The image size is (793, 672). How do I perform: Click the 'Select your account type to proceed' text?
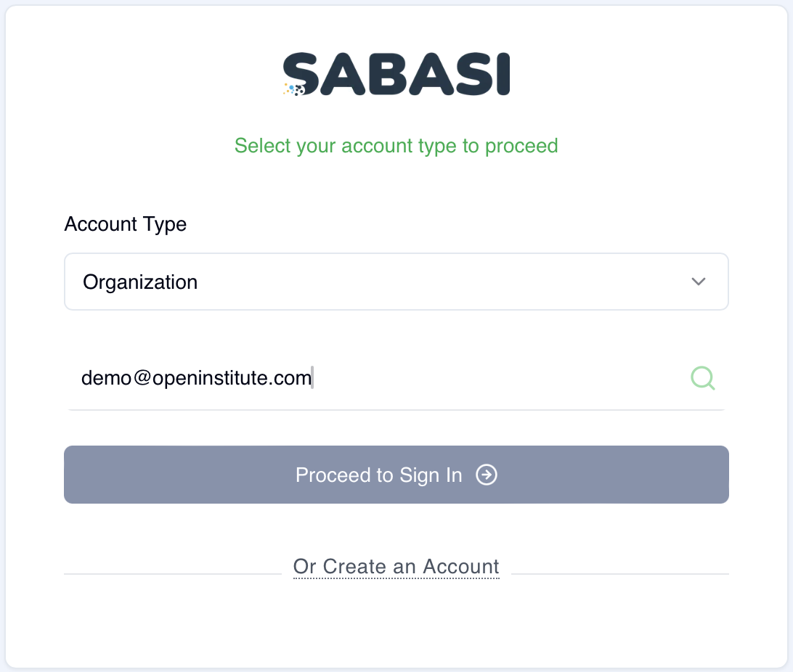click(396, 146)
